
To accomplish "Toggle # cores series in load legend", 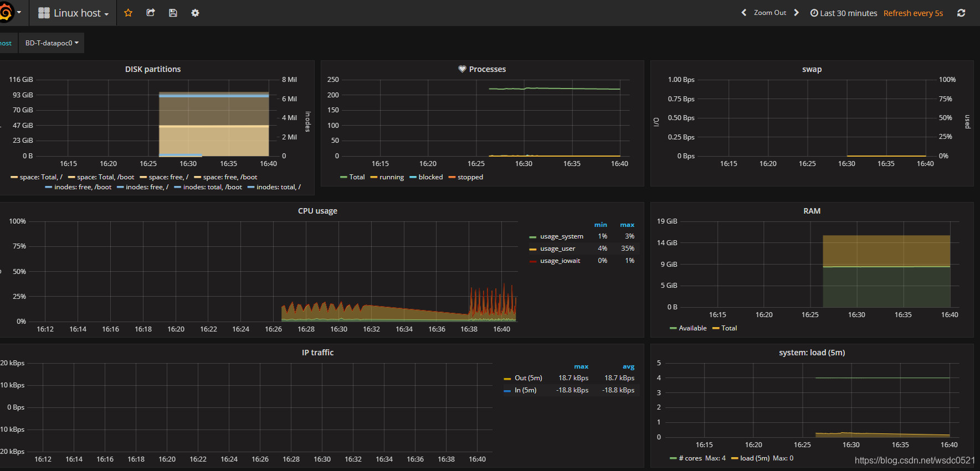I will [x=690, y=458].
